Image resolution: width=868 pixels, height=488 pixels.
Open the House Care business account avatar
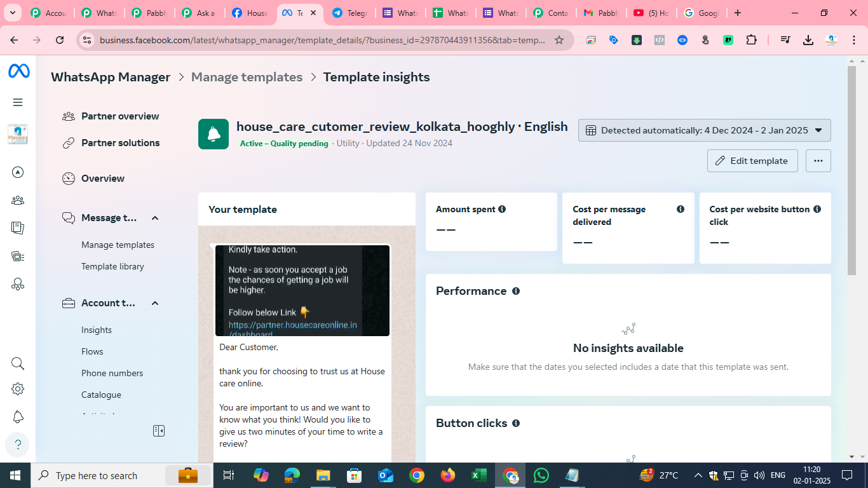pyautogui.click(x=18, y=135)
